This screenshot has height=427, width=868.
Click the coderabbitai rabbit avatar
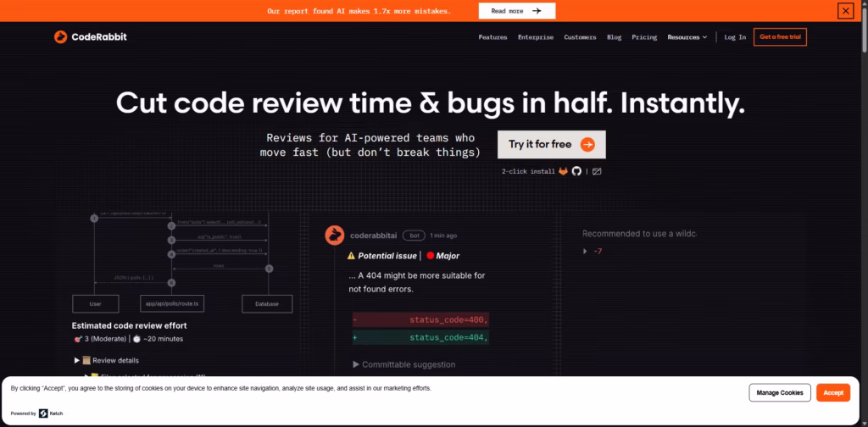[x=335, y=236]
